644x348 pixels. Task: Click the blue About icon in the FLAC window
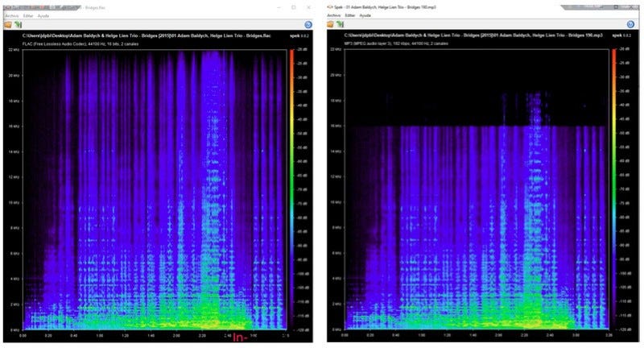pyautogui.click(x=308, y=25)
